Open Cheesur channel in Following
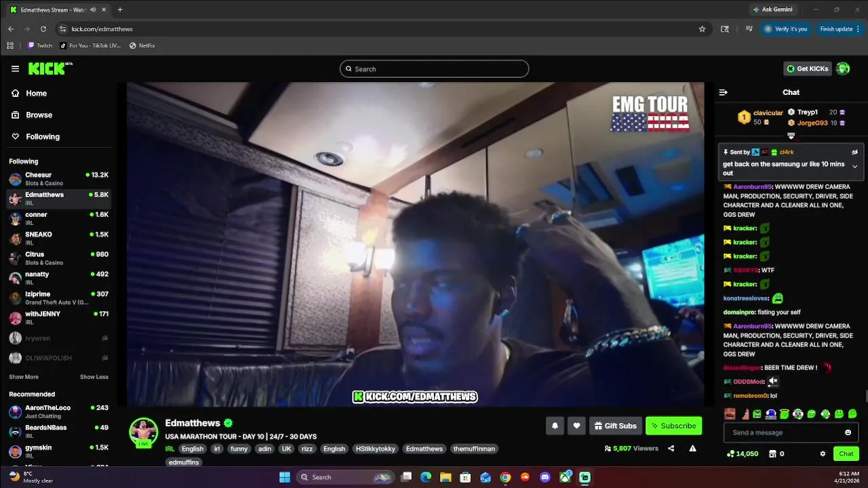This screenshot has height=488, width=868. tap(58, 179)
